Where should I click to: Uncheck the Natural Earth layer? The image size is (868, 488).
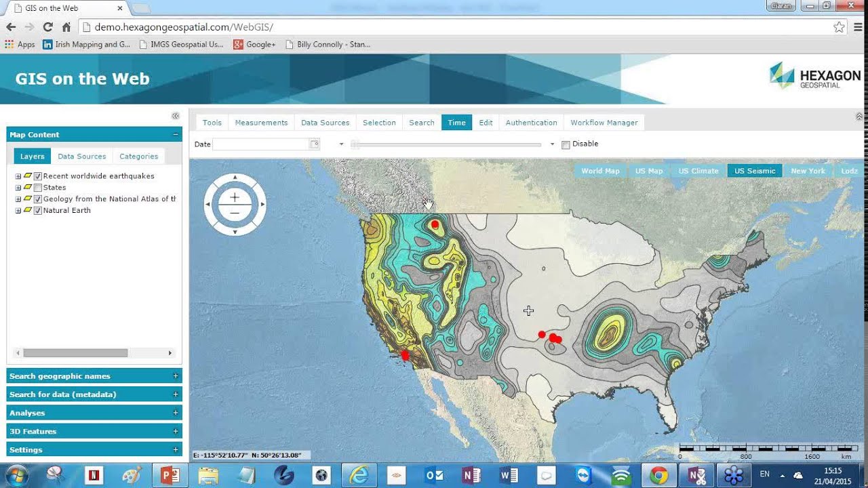[x=38, y=211]
